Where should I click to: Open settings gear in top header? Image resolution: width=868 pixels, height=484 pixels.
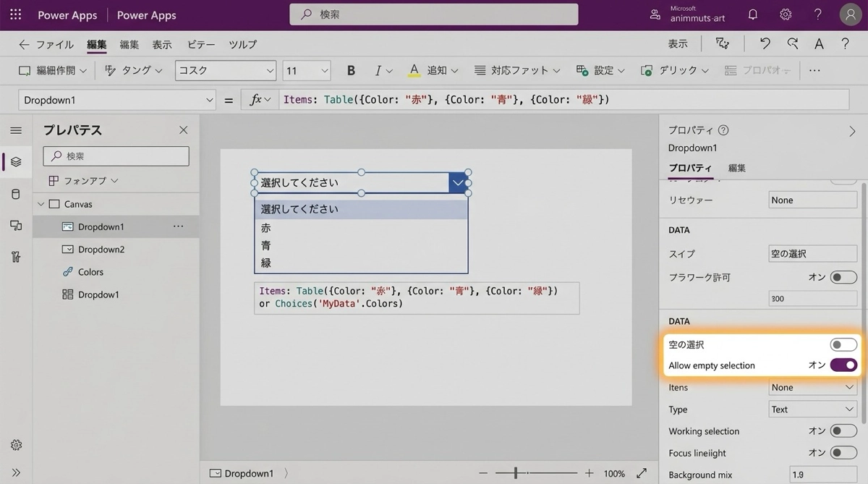[786, 14]
